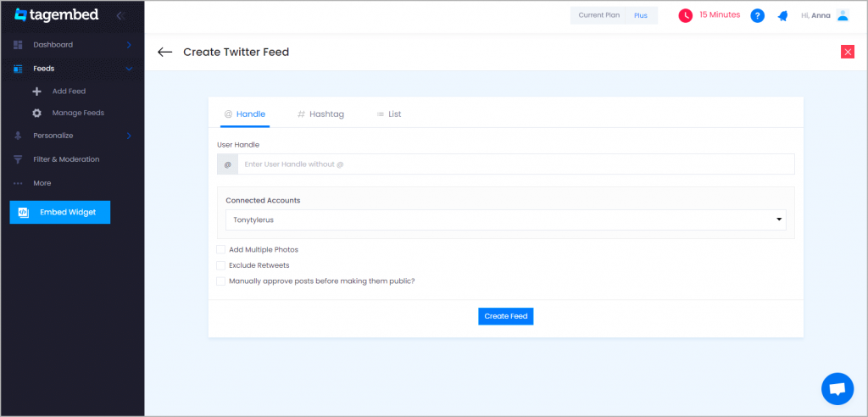Screen dimensions: 868x417
Task: Switch to the List tab
Action: click(388, 114)
